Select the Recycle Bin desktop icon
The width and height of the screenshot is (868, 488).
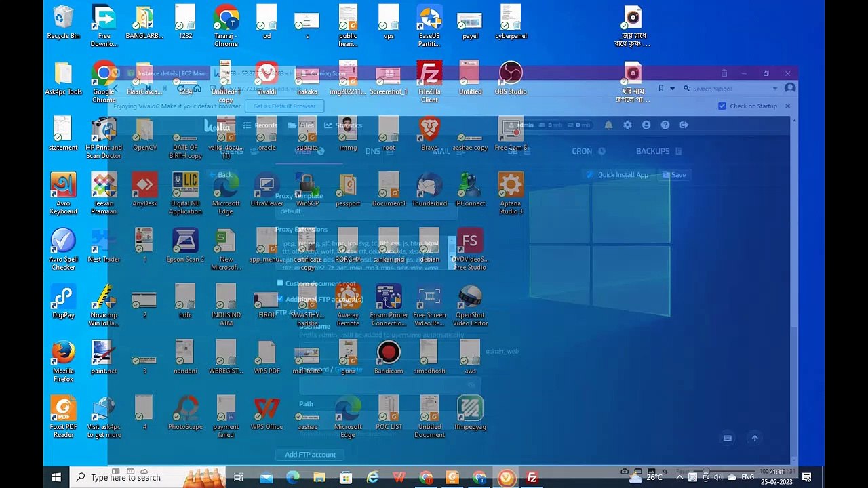[63, 23]
